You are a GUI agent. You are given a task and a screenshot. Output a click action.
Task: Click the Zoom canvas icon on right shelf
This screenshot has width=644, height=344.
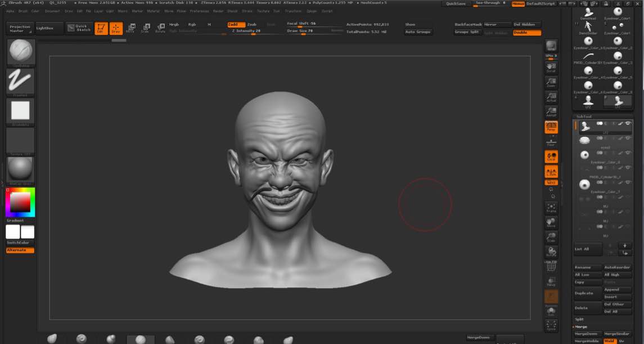click(551, 82)
